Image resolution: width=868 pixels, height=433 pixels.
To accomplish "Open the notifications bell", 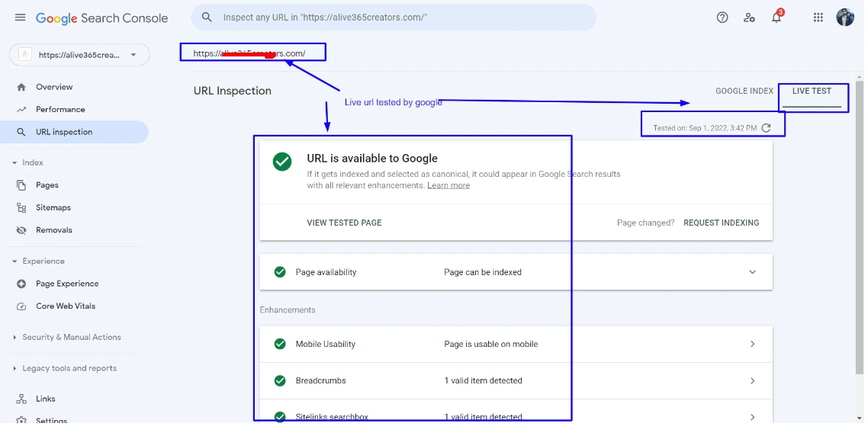I will click(x=776, y=18).
